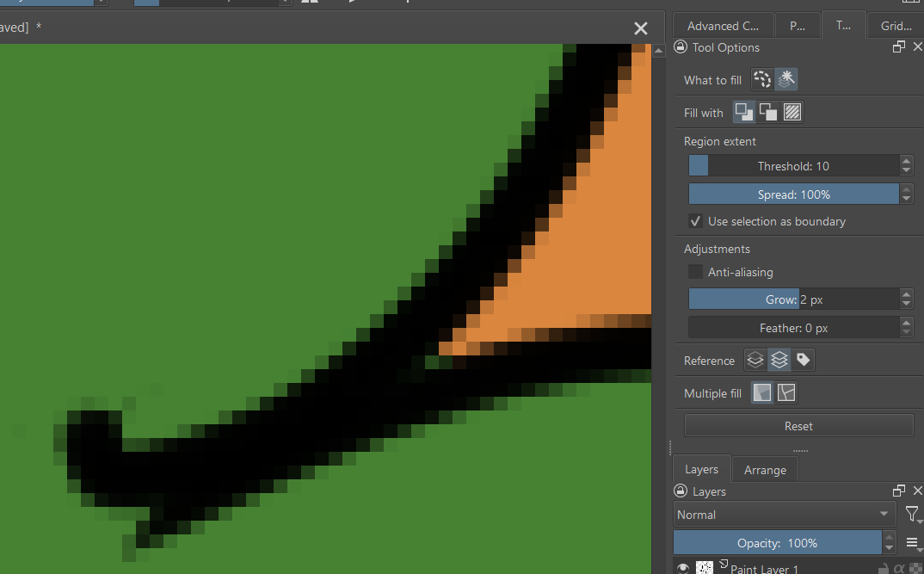This screenshot has width=924, height=574.
Task: Click the Spread: 100% slider
Action: [794, 194]
